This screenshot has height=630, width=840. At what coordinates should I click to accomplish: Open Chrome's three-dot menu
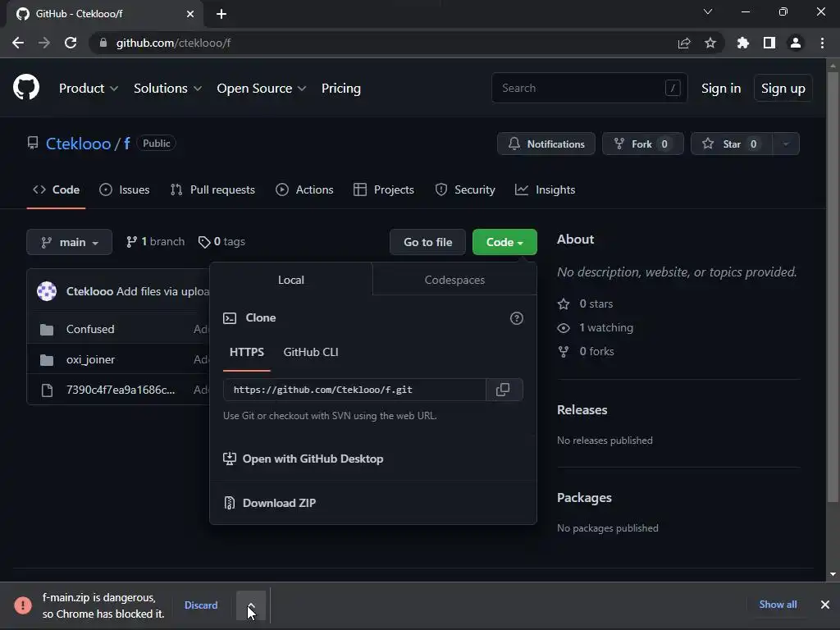pyautogui.click(x=822, y=43)
